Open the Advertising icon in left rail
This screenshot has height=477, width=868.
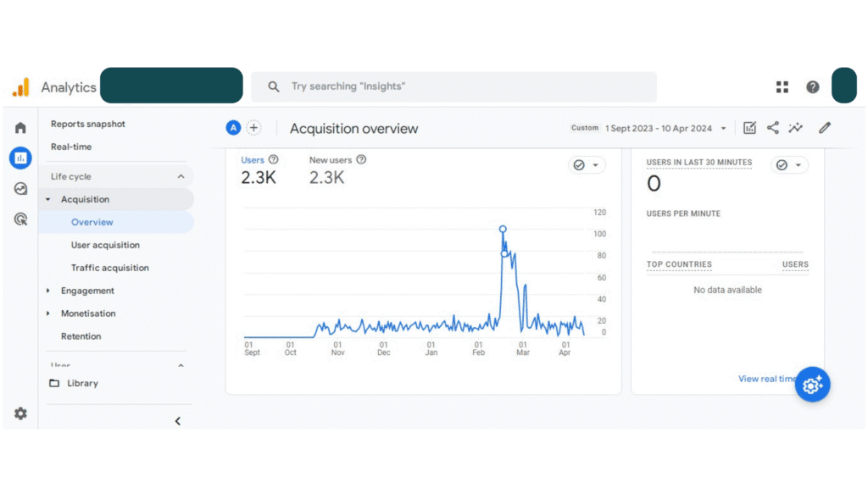(20, 219)
